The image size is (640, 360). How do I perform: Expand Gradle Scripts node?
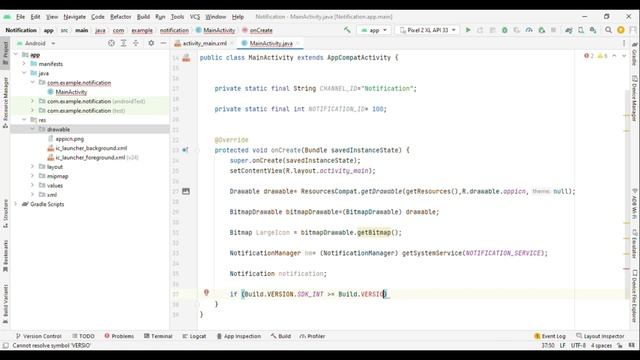pos(16,204)
